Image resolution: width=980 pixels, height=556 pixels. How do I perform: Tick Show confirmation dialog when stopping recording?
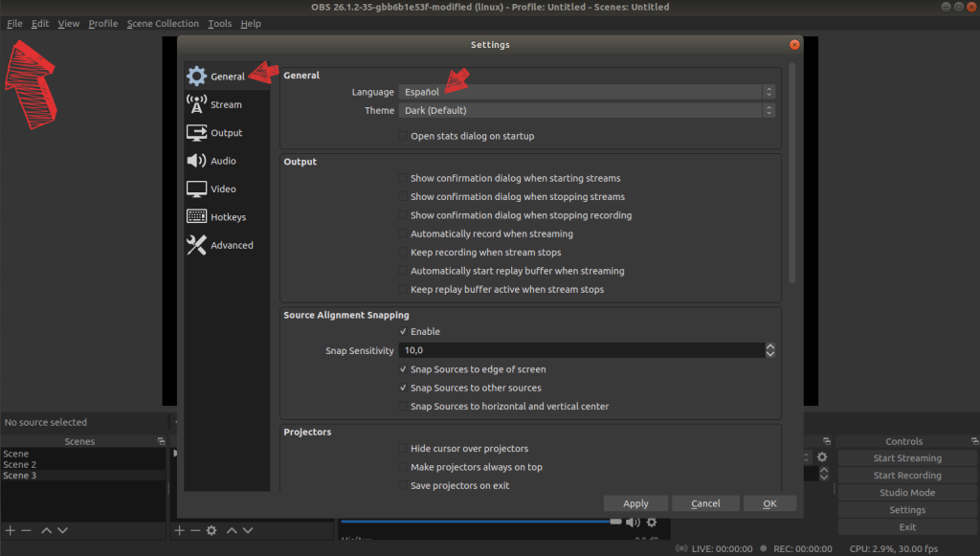pyautogui.click(x=403, y=215)
